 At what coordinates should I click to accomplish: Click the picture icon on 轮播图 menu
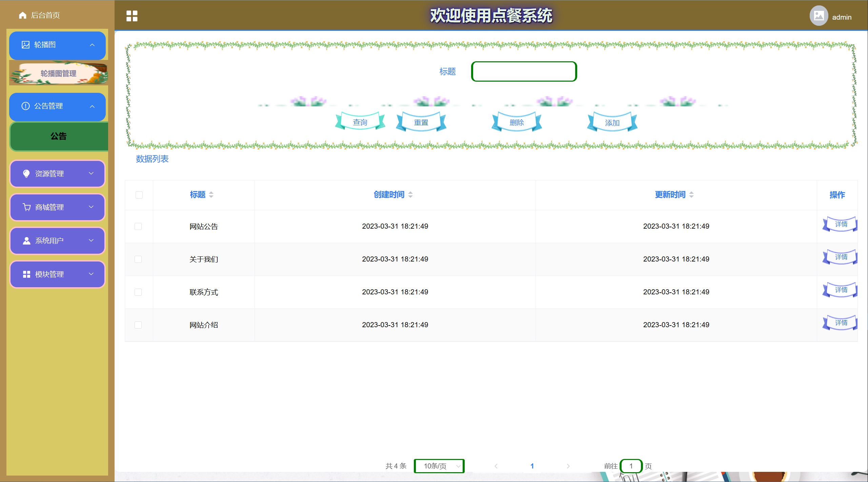pyautogui.click(x=25, y=45)
